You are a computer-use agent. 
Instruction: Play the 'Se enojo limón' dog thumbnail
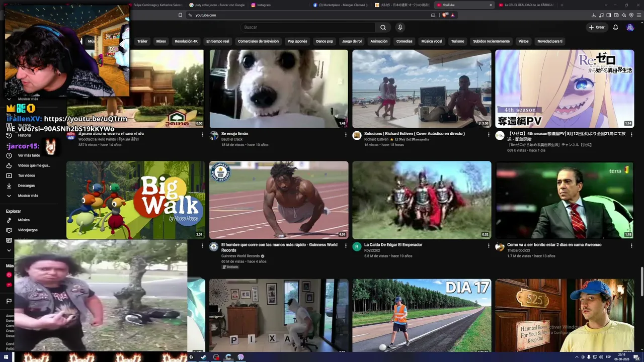pyautogui.click(x=279, y=88)
